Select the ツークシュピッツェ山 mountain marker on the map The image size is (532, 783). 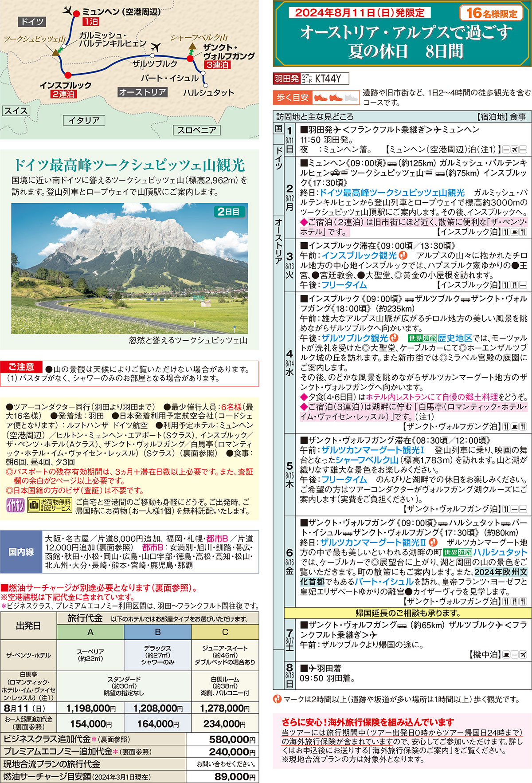click(x=56, y=52)
